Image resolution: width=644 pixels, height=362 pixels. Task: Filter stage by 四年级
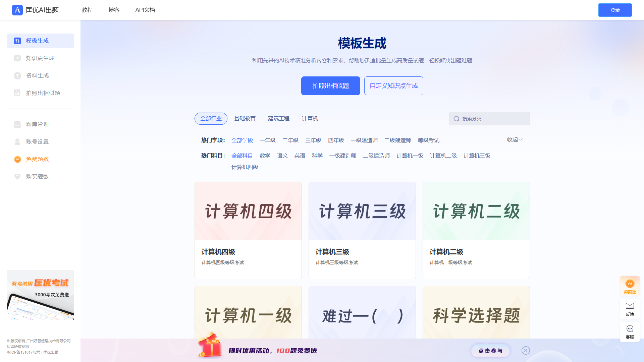tap(336, 140)
